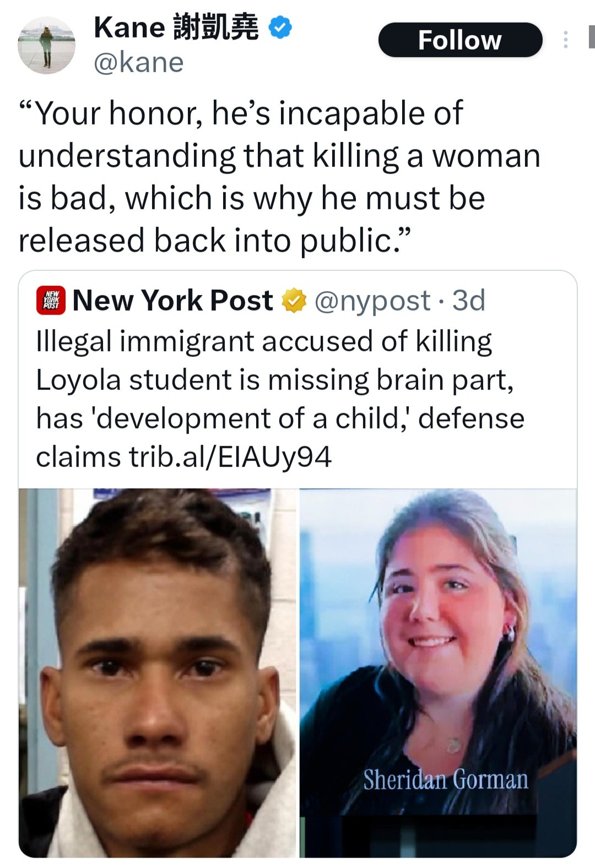Image resolution: width=595 pixels, height=868 pixels.
Task: Tap the Kane display name
Action: [176, 28]
